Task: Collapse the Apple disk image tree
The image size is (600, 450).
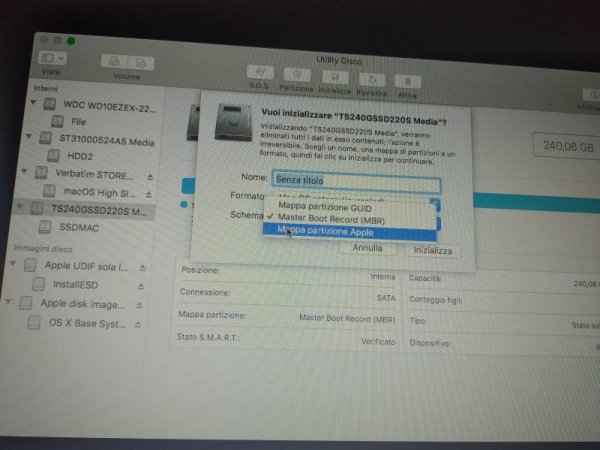Action: 8,301
